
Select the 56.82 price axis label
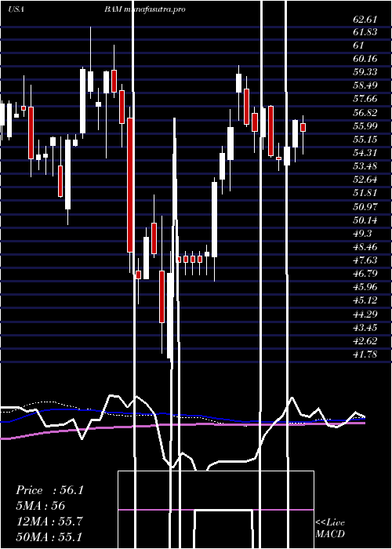(x=365, y=113)
